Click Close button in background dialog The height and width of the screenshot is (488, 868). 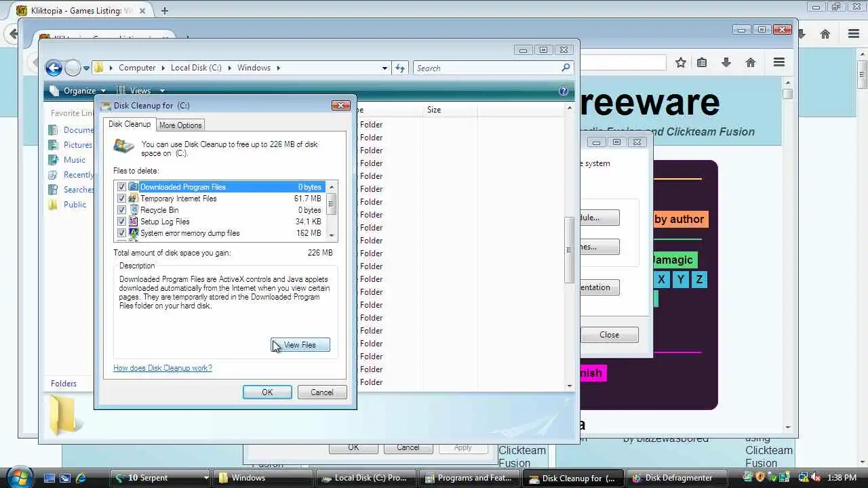point(609,335)
